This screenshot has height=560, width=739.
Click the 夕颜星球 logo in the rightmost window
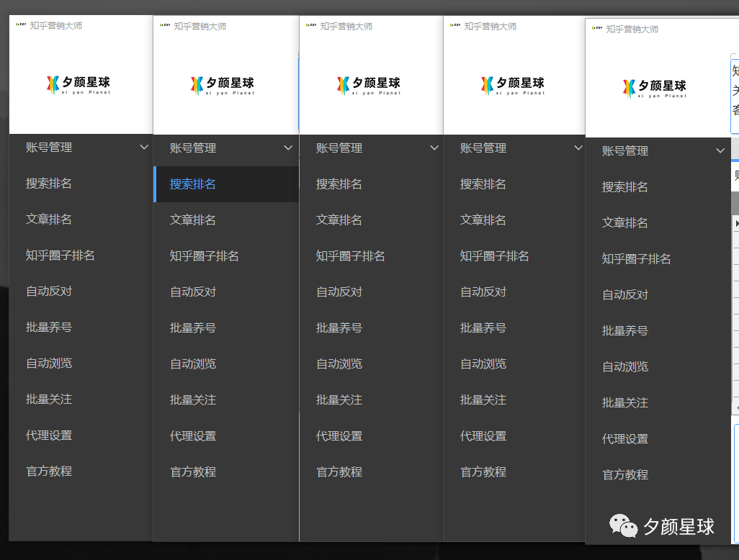click(655, 89)
